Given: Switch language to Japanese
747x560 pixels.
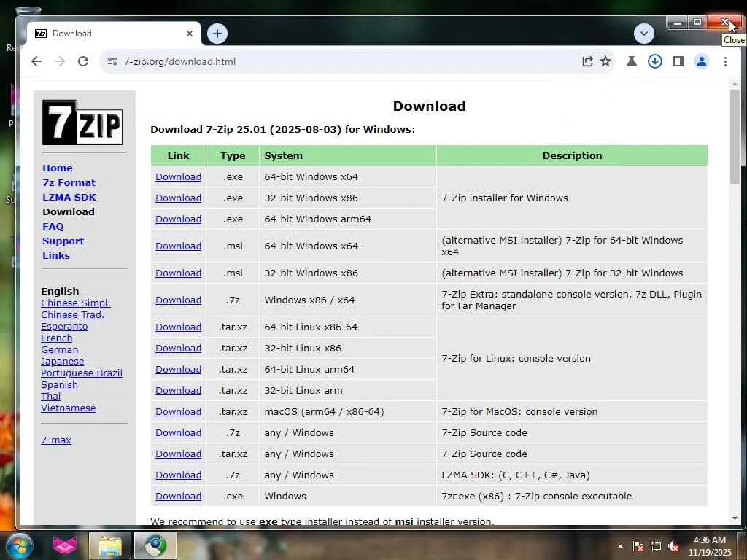Looking at the screenshot, I should point(63,362).
